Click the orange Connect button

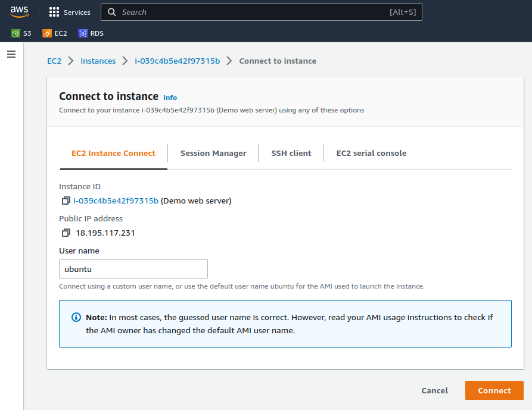click(494, 391)
